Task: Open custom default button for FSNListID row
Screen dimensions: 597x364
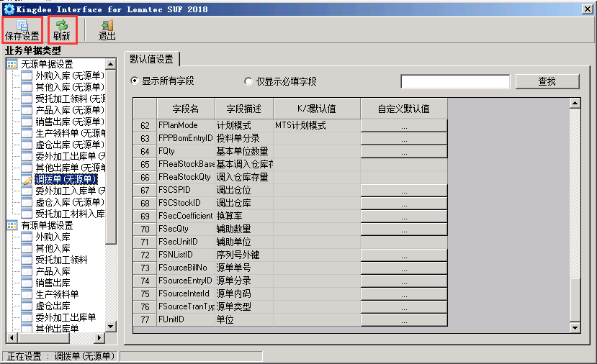Action: pos(404,255)
